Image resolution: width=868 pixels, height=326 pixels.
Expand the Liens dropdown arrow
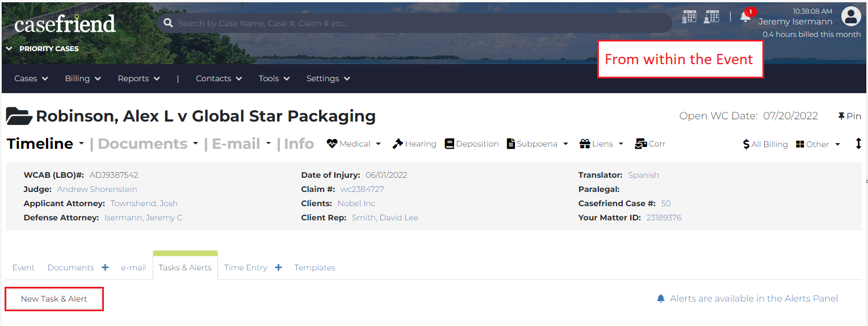coord(621,144)
